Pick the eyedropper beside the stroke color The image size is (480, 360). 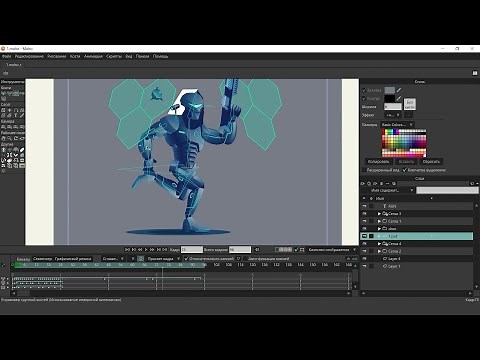[399, 98]
